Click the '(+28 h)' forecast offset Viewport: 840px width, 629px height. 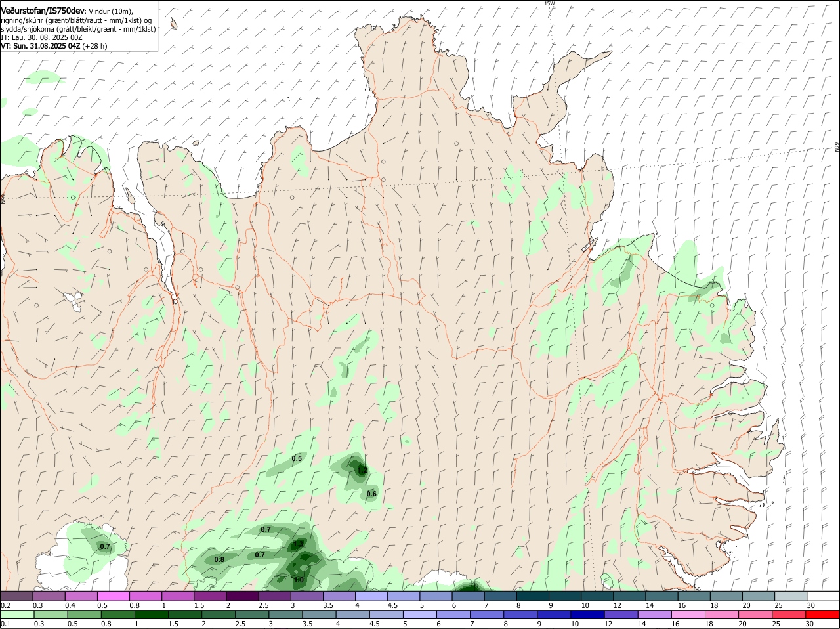tap(95, 46)
